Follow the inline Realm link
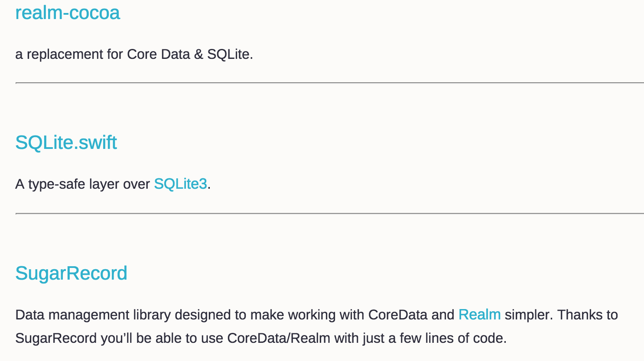The height and width of the screenshot is (361, 644). point(479,315)
